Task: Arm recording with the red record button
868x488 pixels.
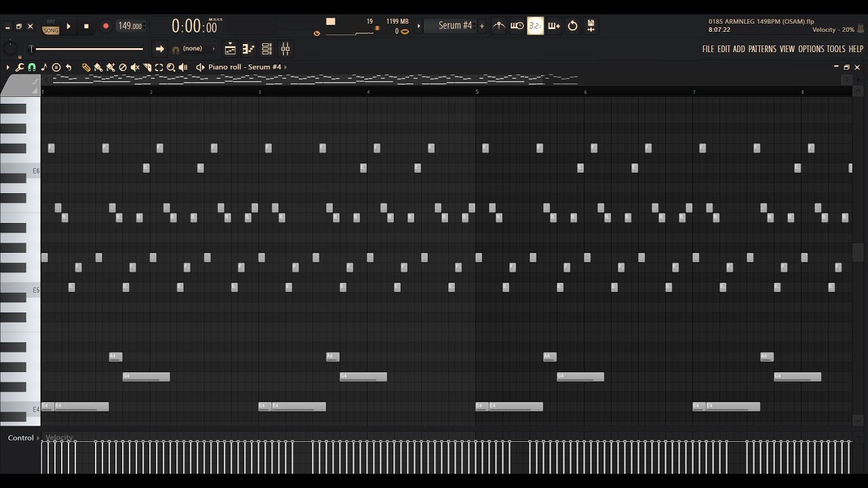Action: 106,26
